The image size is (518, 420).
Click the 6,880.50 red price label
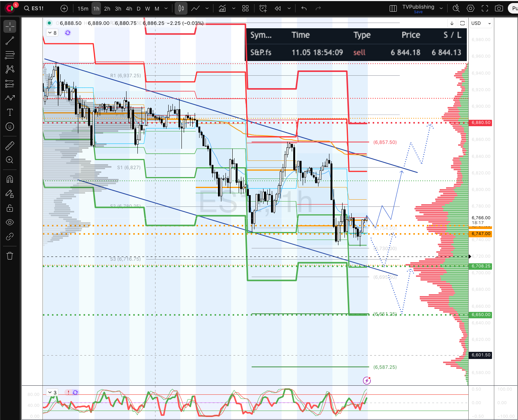tap(481, 123)
